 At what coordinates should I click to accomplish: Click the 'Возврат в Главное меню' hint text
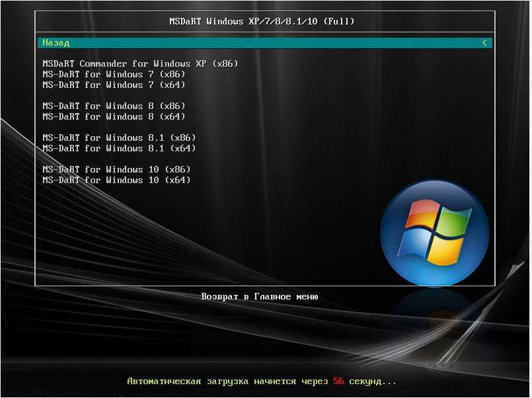(x=260, y=297)
